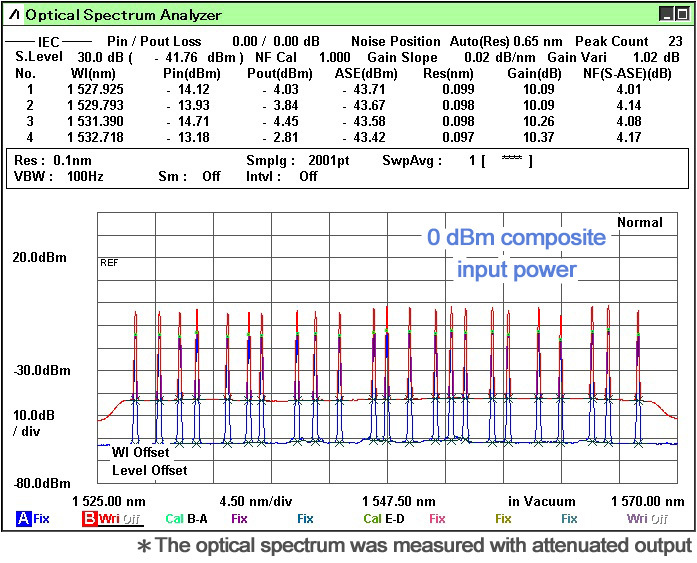Click the purple Wri Off trace label

coord(648,519)
